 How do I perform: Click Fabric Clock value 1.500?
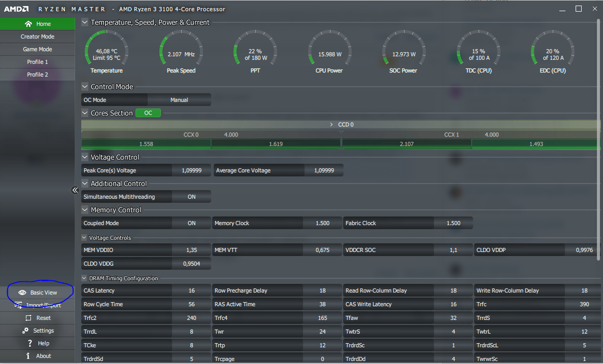pyautogui.click(x=453, y=223)
